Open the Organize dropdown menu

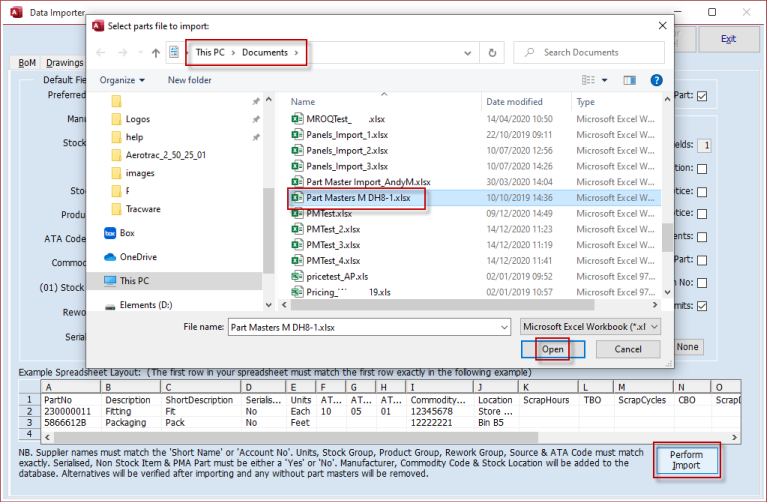click(122, 80)
